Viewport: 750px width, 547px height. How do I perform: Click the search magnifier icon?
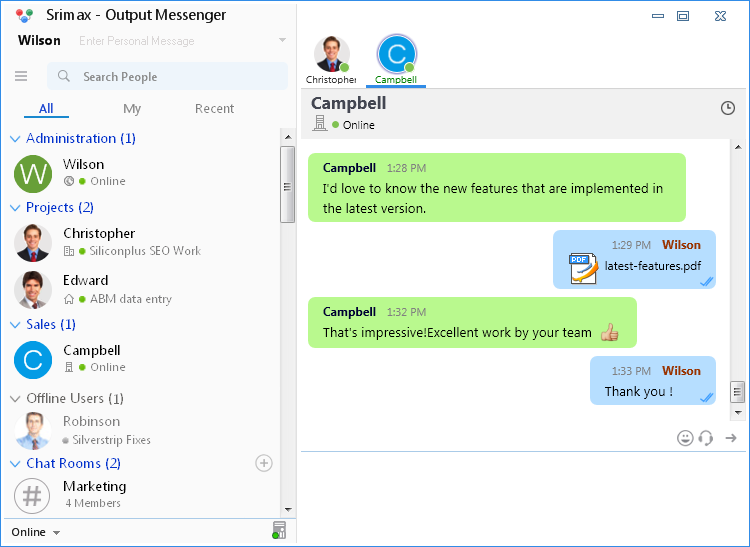[x=64, y=76]
